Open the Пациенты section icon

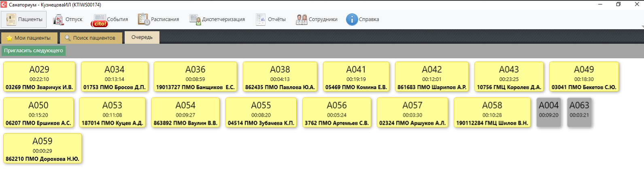click(11, 19)
